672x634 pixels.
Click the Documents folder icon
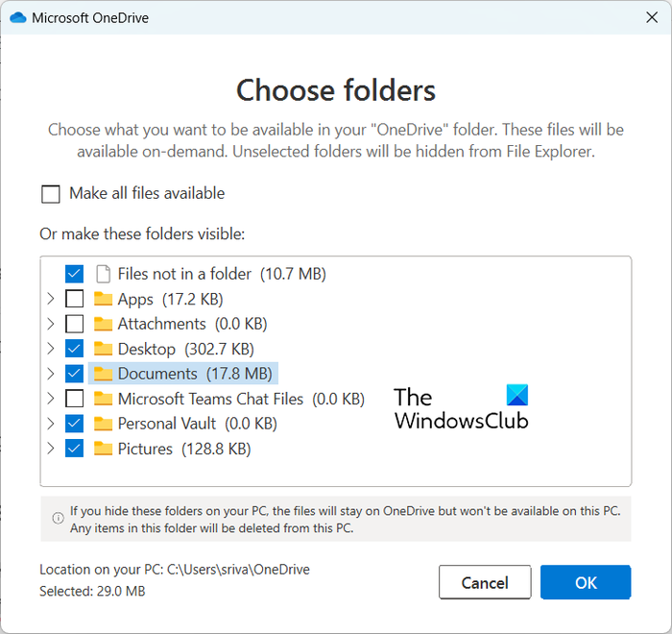coord(103,373)
